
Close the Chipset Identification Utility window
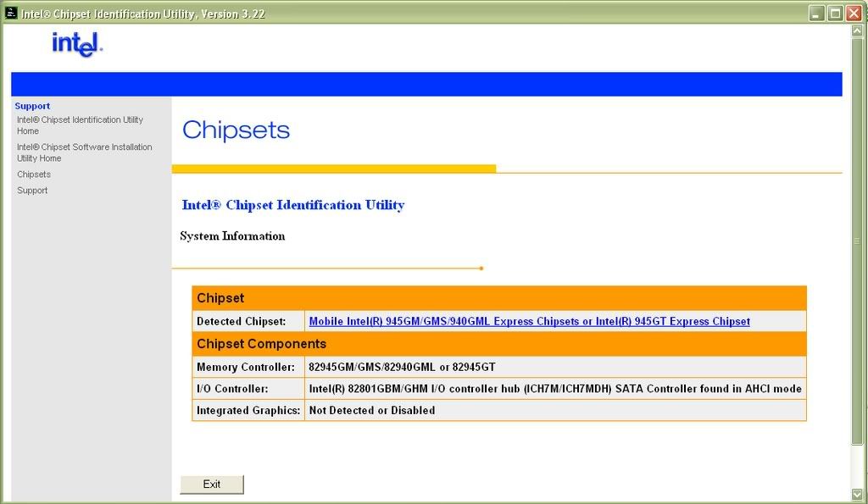click(x=854, y=13)
